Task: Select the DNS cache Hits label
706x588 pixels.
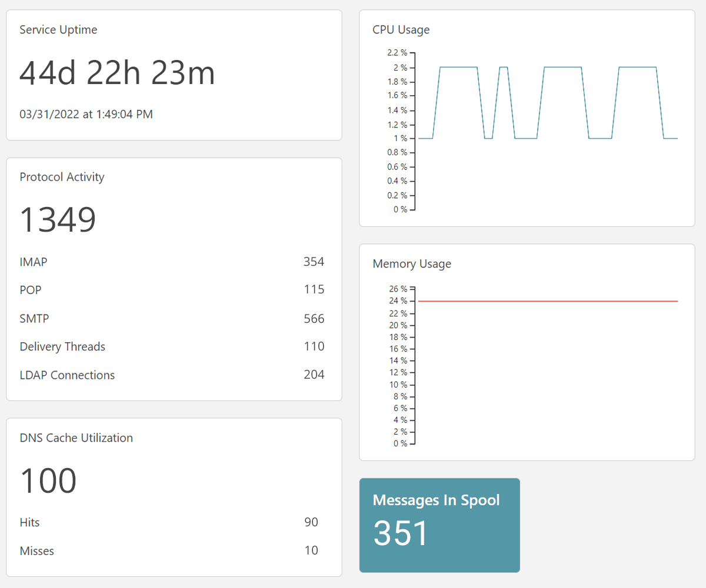Action: point(29,523)
